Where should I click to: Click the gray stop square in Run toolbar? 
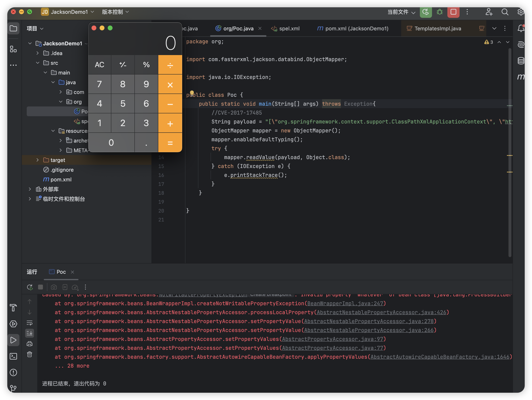[40, 287]
